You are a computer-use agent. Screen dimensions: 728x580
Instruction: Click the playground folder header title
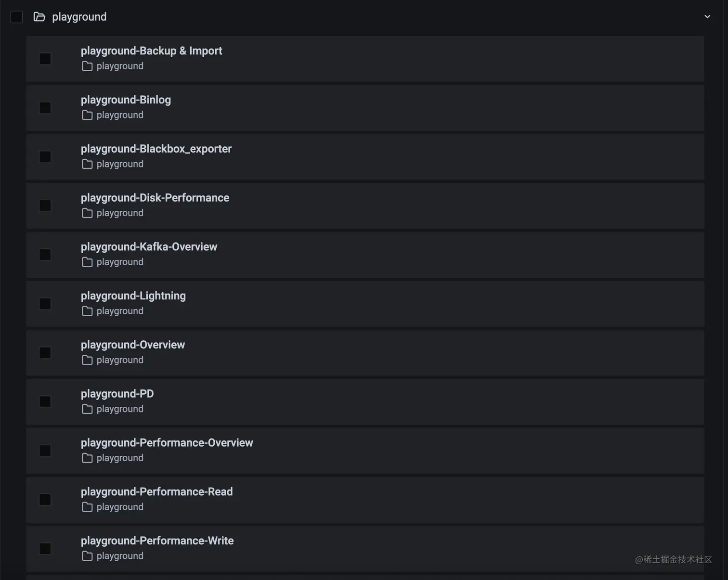pyautogui.click(x=79, y=17)
